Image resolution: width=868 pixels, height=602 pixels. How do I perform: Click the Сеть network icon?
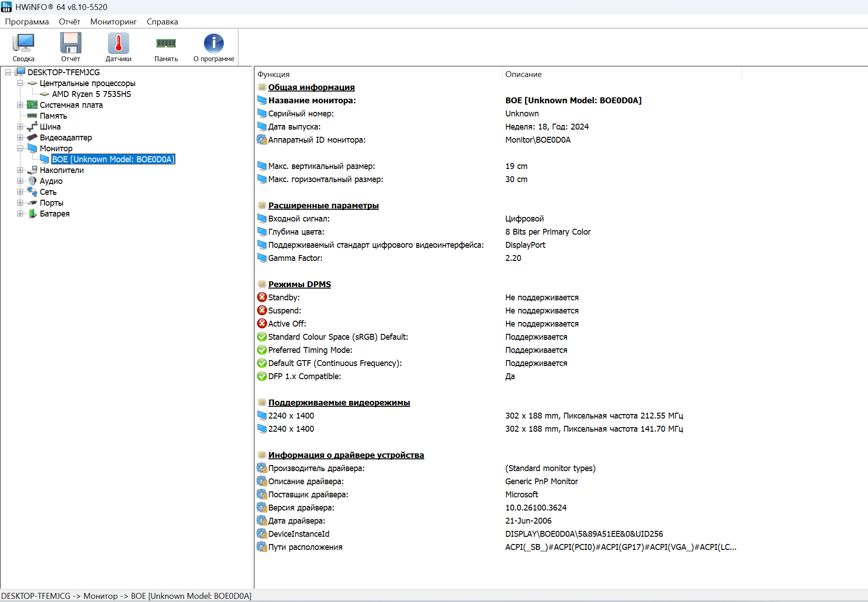tap(32, 192)
